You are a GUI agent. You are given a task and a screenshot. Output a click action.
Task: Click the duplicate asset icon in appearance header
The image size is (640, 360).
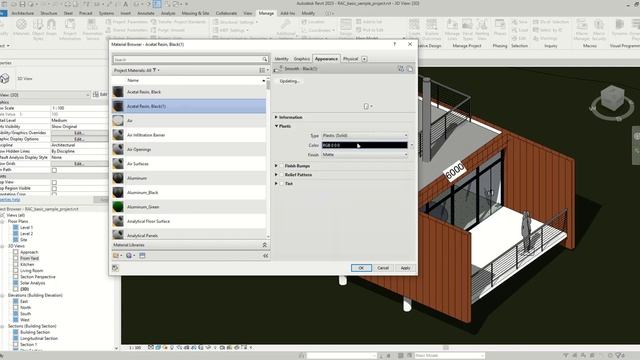click(409, 69)
